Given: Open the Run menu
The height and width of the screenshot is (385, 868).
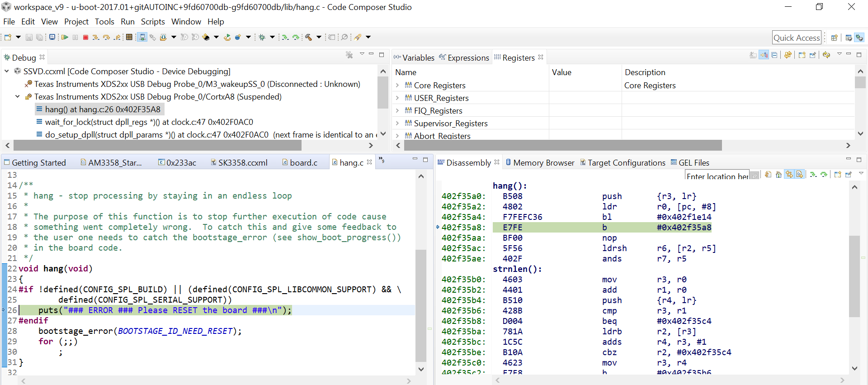Looking at the screenshot, I should click(127, 21).
